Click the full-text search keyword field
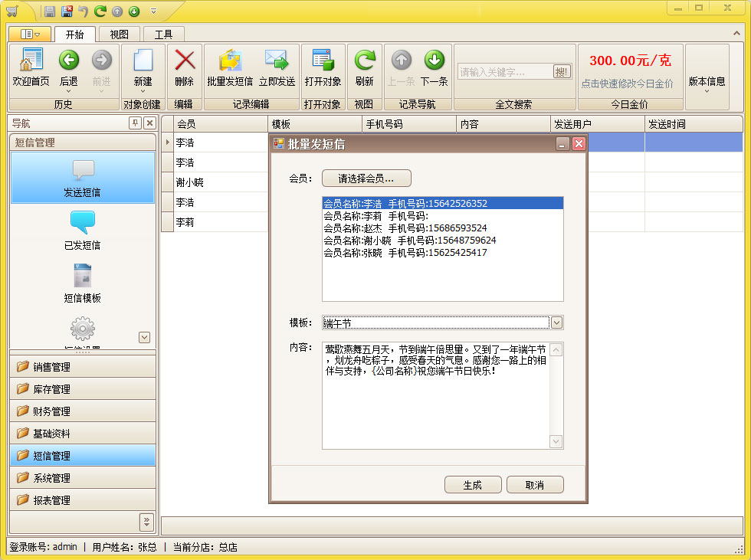 (x=505, y=72)
